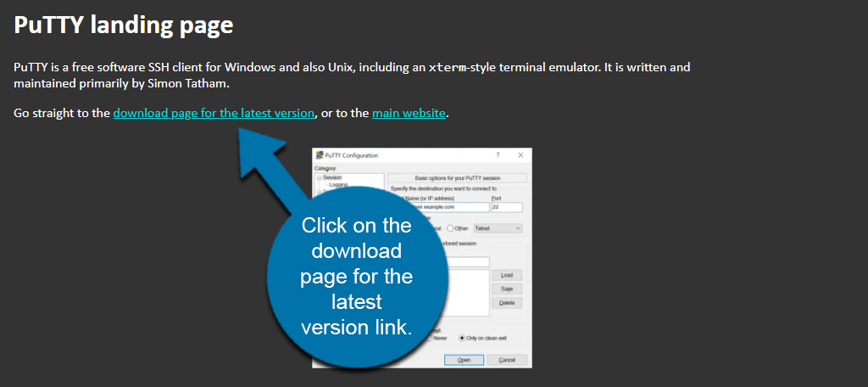Click the Cancel button in PuTTY
This screenshot has height=387, width=868.
point(507,360)
